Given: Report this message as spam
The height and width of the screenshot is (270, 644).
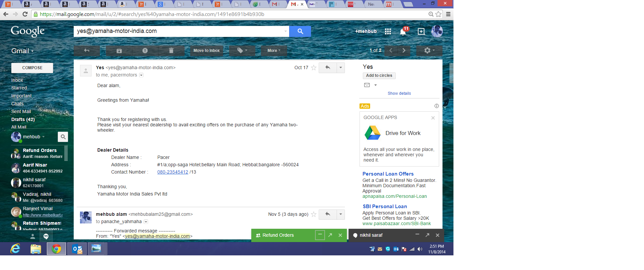Looking at the screenshot, I should [145, 51].
